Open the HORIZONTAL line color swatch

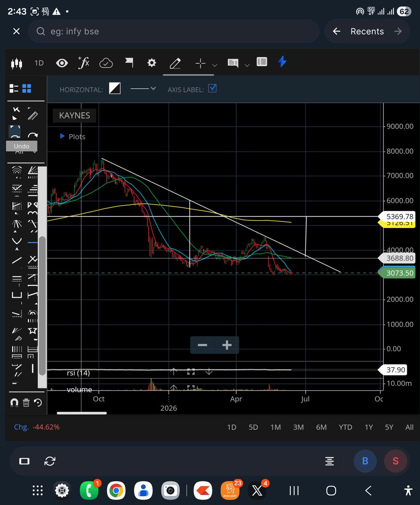coord(115,88)
